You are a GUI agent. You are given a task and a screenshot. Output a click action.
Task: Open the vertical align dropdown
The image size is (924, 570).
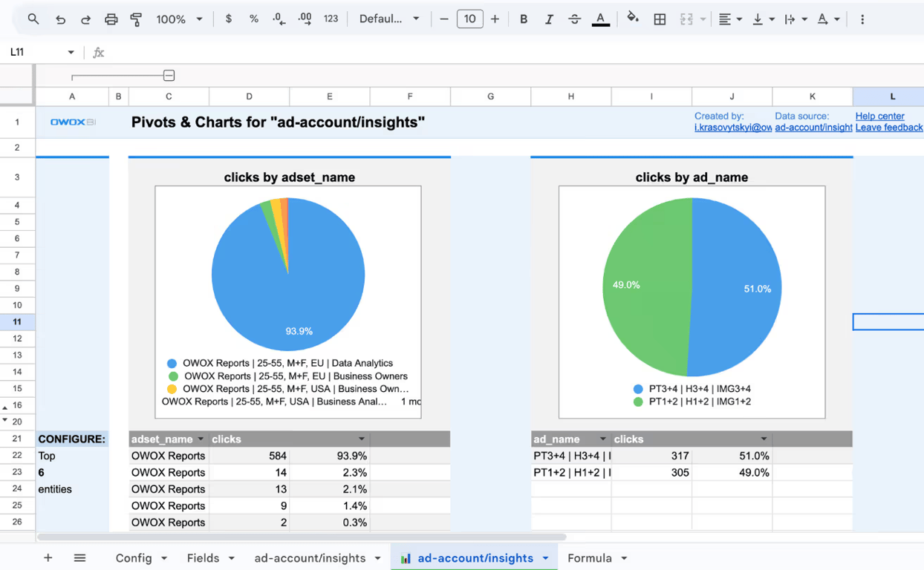763,19
